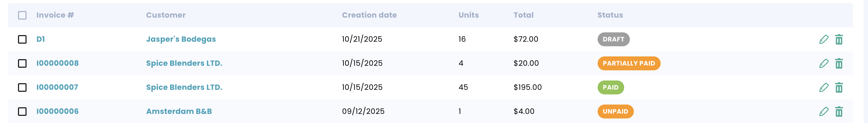Delete draft invoice D1 using trash icon

pos(839,39)
